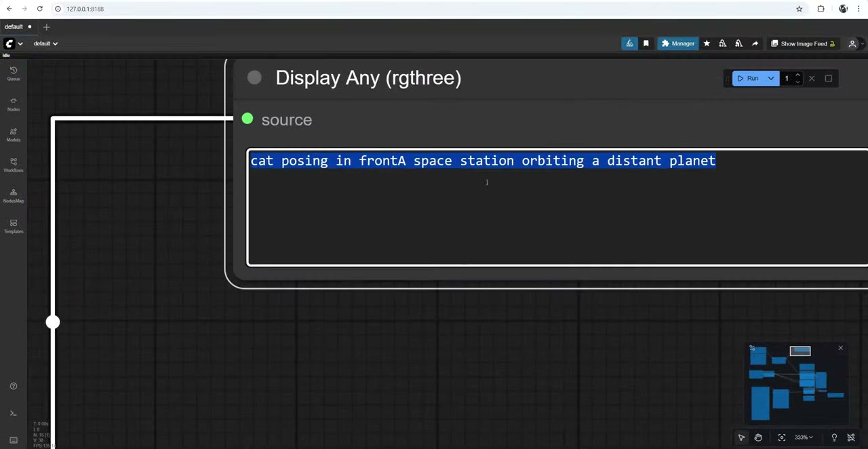Open the Manager button
The width and height of the screenshot is (868, 449).
(x=677, y=43)
